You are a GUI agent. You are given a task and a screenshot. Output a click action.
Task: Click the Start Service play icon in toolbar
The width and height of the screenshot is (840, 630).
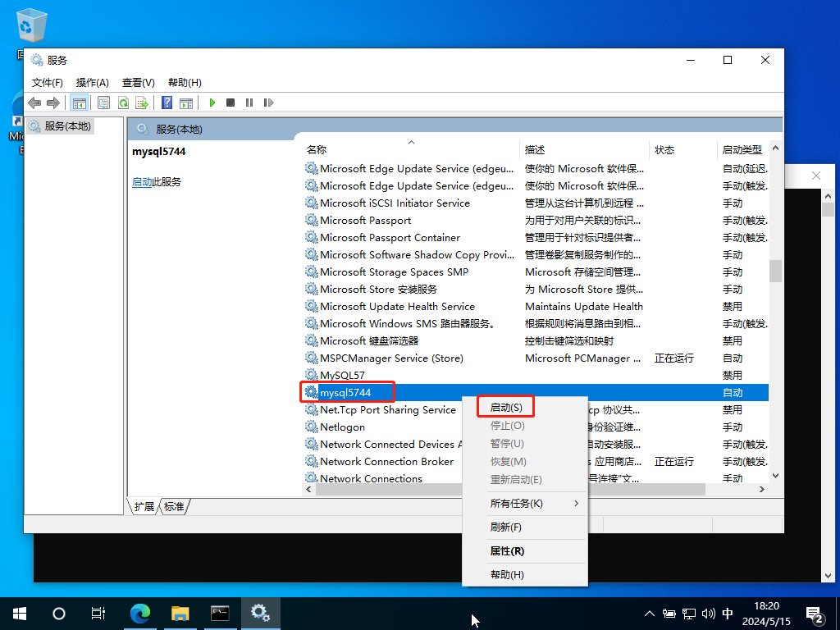[x=212, y=103]
